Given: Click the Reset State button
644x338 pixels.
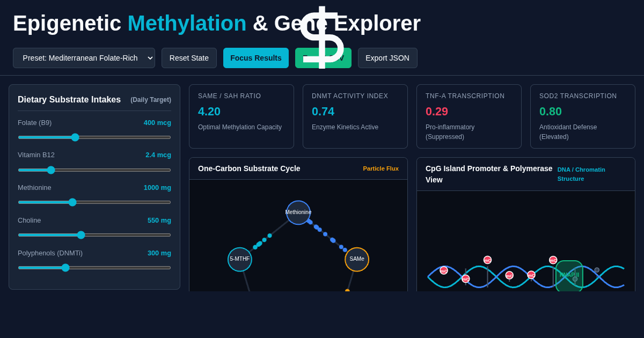Looking at the screenshot, I should click(x=189, y=58).
